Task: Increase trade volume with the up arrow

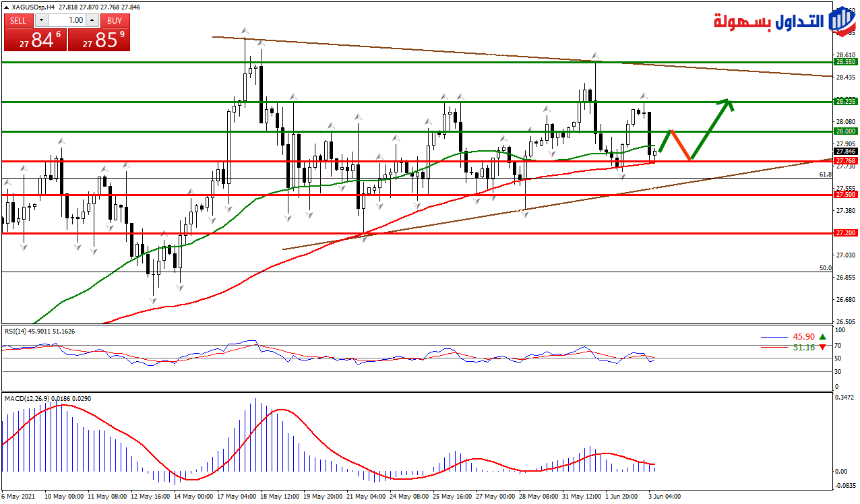Action: point(94,20)
